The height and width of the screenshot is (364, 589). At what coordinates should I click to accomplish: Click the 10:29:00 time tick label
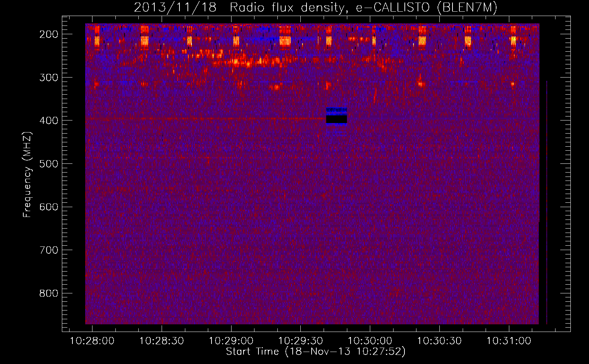(x=231, y=341)
